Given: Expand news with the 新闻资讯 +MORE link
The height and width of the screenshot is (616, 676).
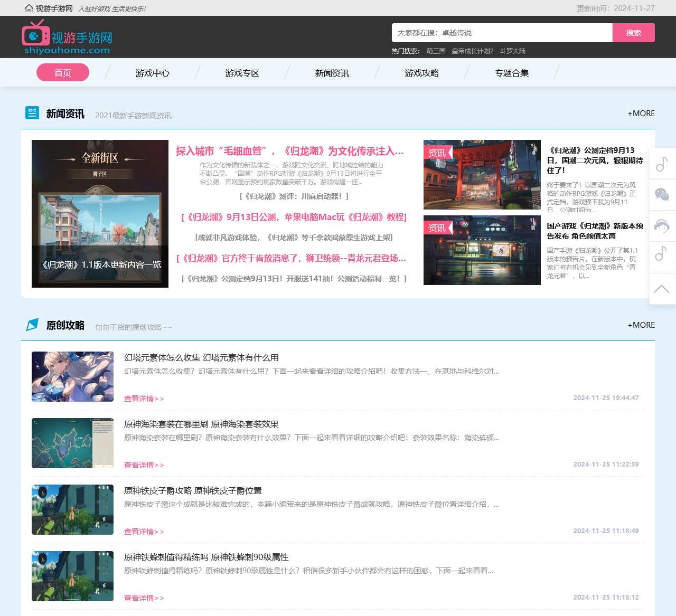Looking at the screenshot, I should point(641,113).
